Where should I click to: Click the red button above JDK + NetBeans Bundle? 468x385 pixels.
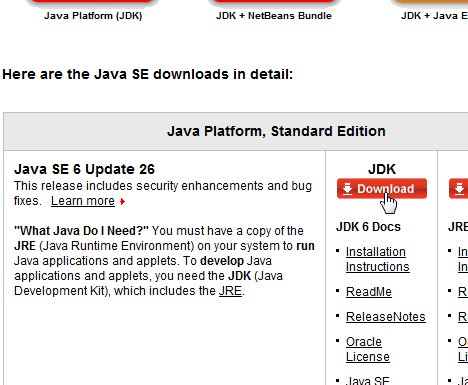click(x=273, y=2)
